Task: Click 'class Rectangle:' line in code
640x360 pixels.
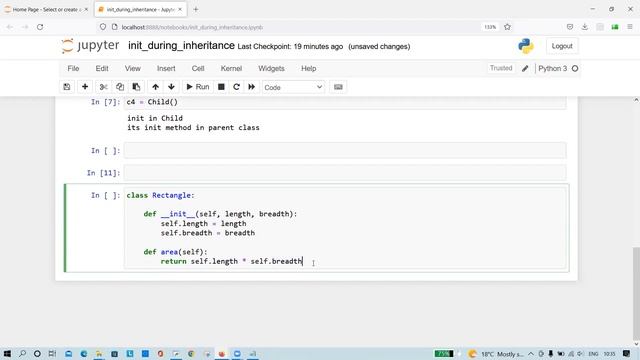Action: point(160,196)
